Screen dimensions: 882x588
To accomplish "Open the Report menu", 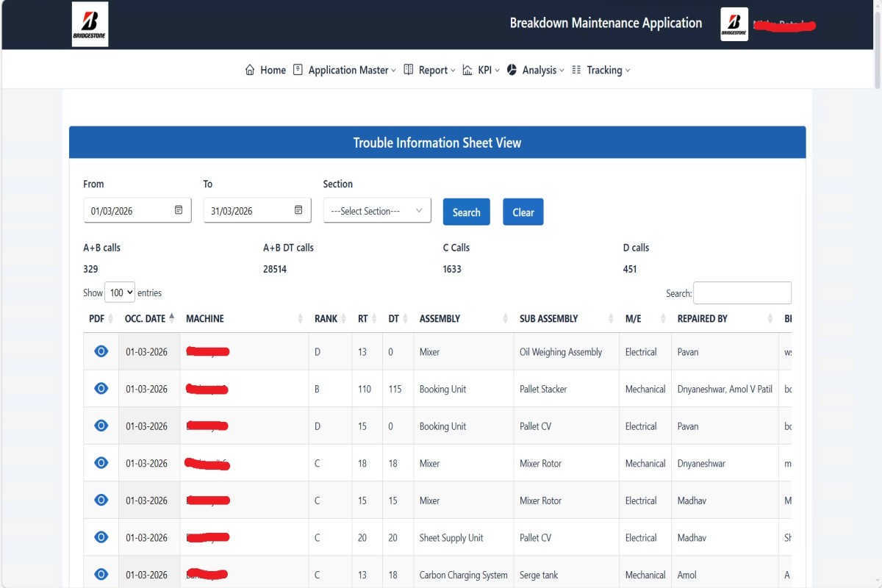I will tap(430, 70).
